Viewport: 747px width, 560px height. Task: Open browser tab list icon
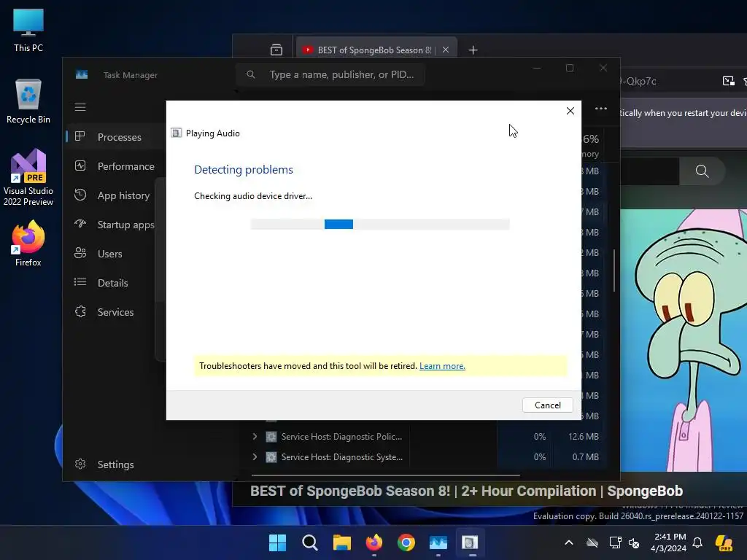tap(276, 50)
